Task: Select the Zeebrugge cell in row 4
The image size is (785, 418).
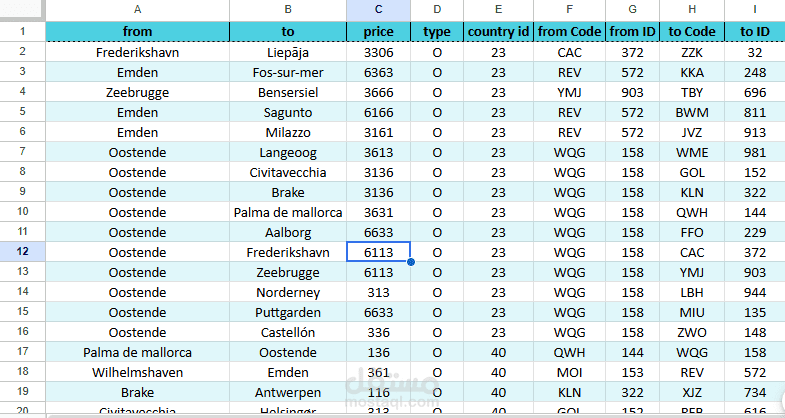Action: coord(137,92)
